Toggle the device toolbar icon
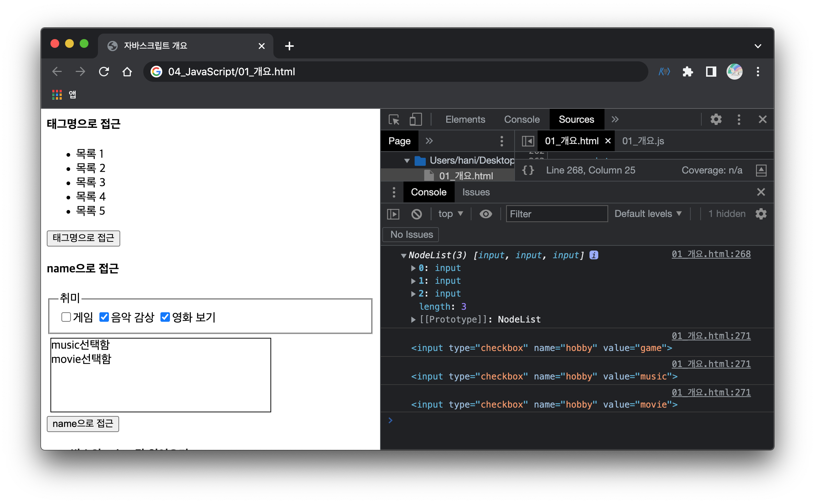 pyautogui.click(x=416, y=119)
